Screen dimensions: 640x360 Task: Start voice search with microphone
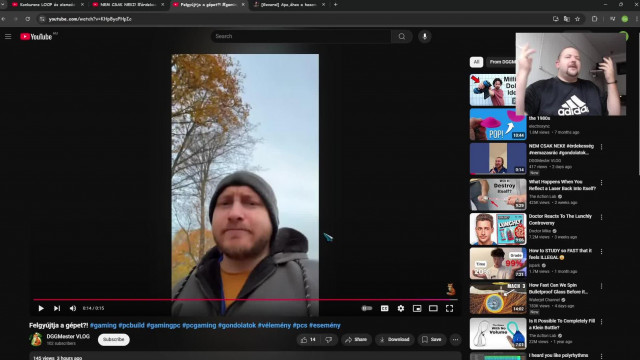click(424, 36)
